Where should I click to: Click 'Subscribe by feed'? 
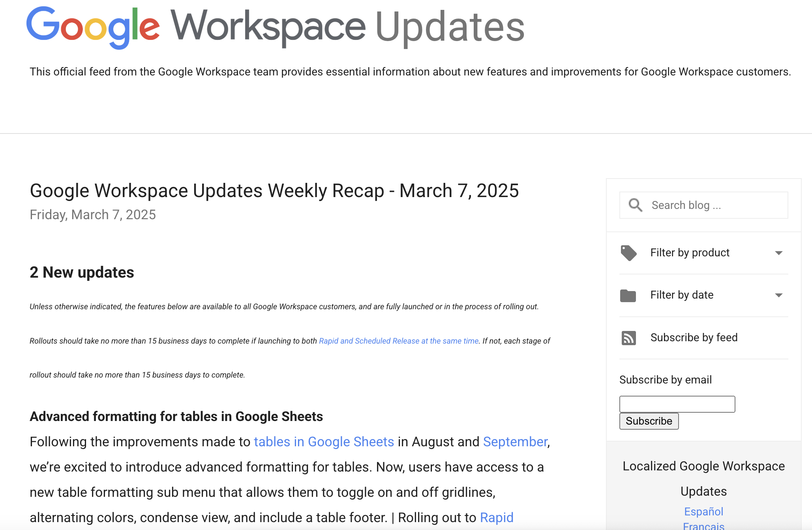click(x=694, y=337)
